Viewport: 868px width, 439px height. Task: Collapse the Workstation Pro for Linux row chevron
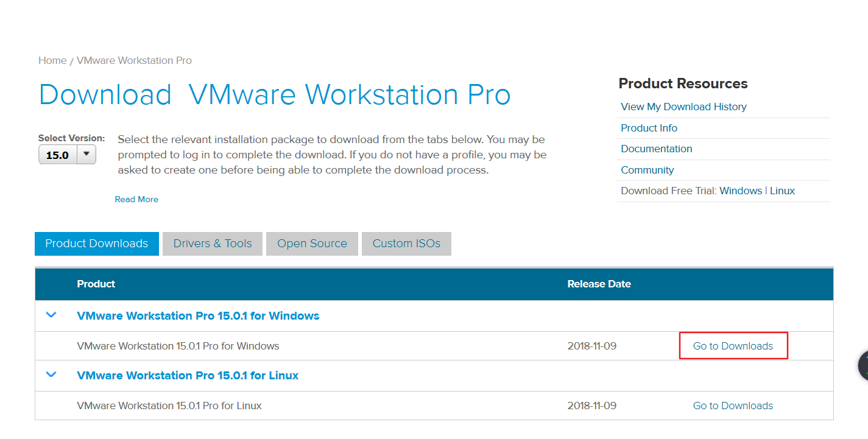click(x=52, y=374)
